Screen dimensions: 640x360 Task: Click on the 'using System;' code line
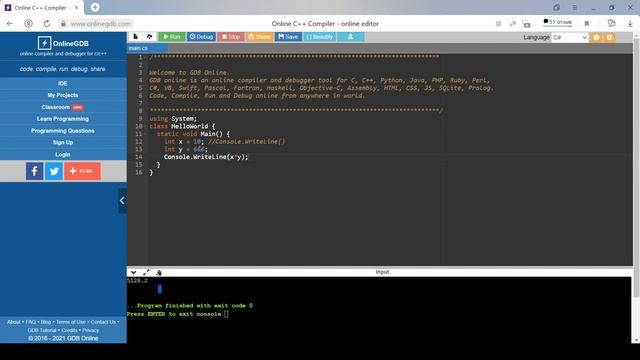coord(173,119)
